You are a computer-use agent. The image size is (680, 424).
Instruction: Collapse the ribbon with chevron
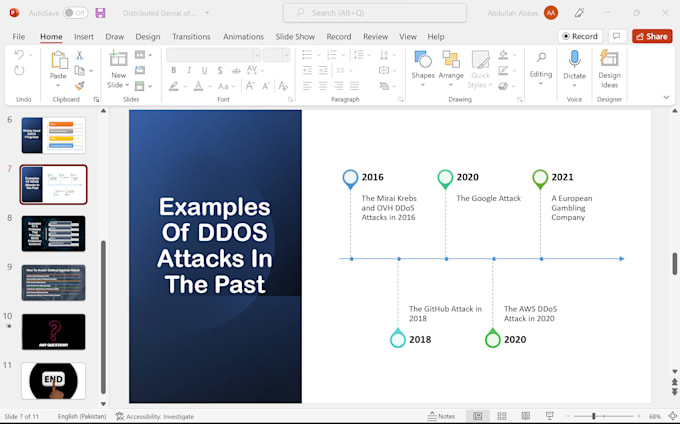tap(667, 97)
